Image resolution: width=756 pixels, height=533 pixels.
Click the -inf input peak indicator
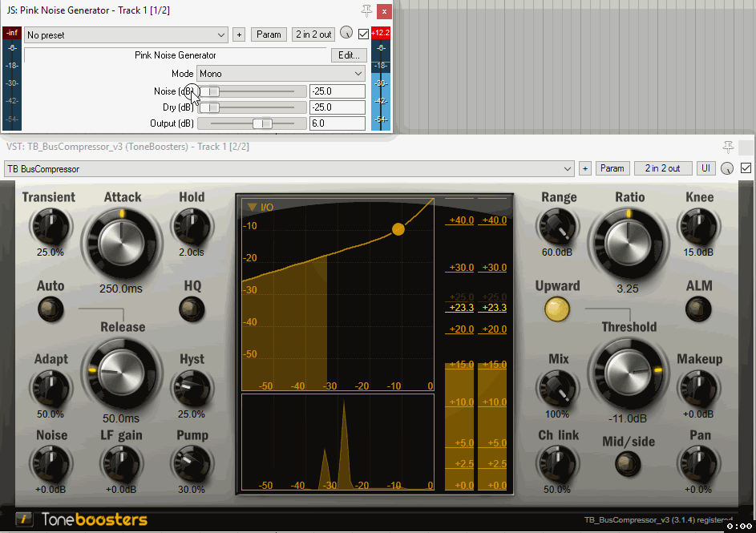[x=12, y=33]
